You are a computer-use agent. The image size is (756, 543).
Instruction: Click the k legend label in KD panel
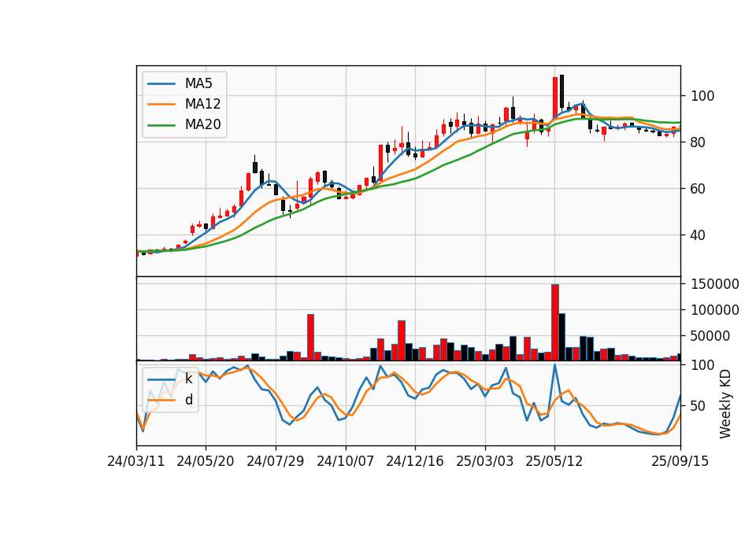point(188,379)
